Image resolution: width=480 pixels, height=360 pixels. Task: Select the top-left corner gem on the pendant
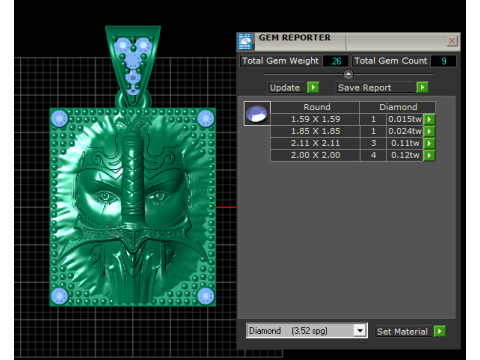[60, 118]
